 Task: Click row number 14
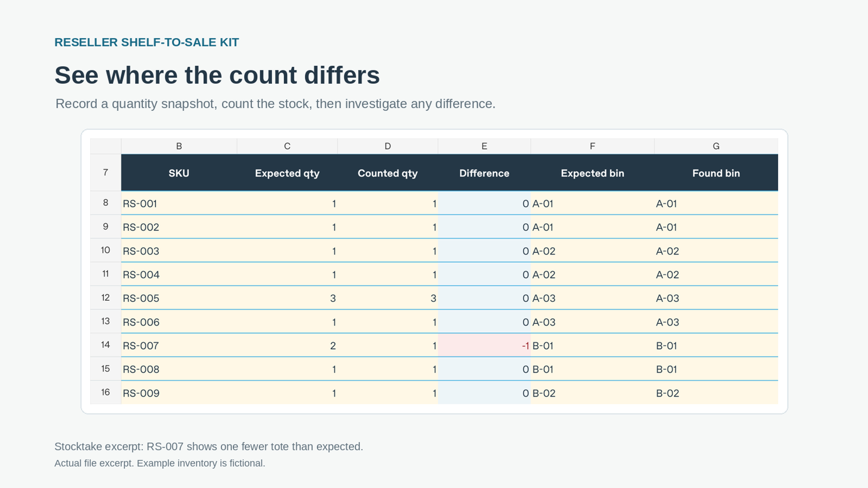[106, 345]
